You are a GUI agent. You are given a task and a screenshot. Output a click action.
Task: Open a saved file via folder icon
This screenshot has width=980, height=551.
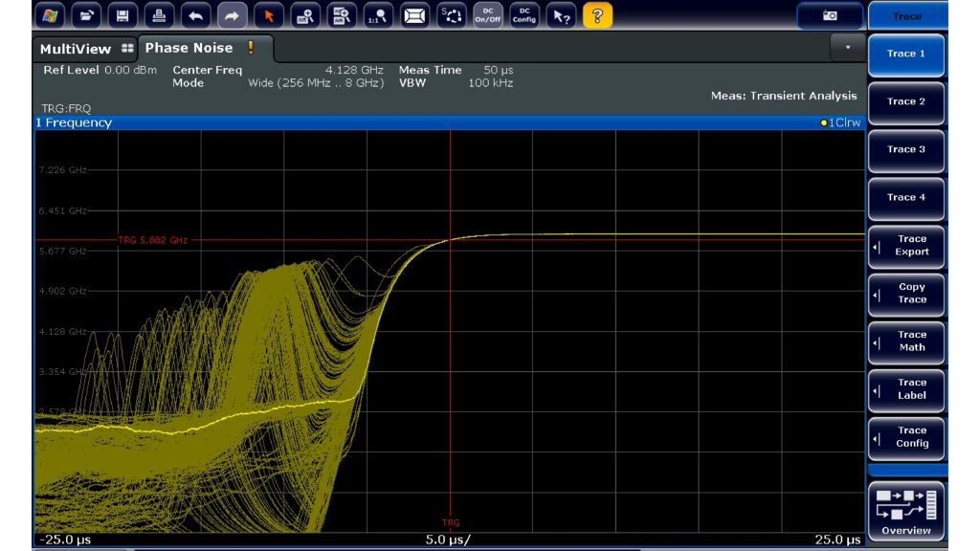coord(86,15)
